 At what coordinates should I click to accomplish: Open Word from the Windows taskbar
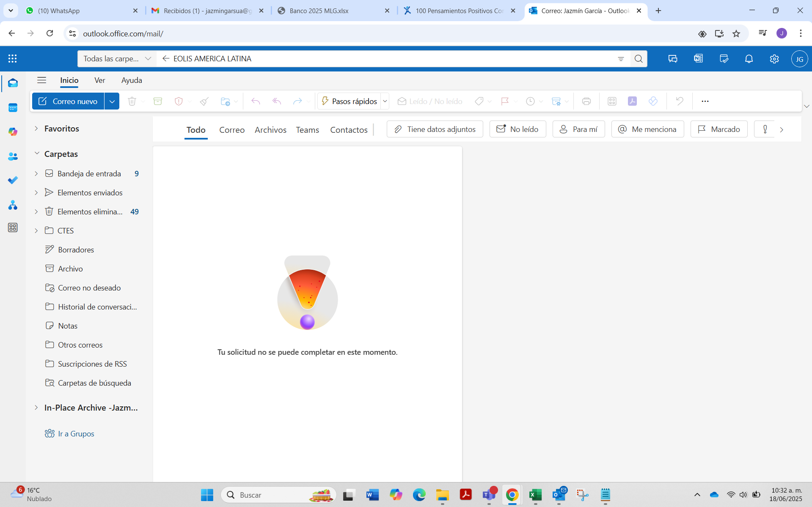click(372, 494)
